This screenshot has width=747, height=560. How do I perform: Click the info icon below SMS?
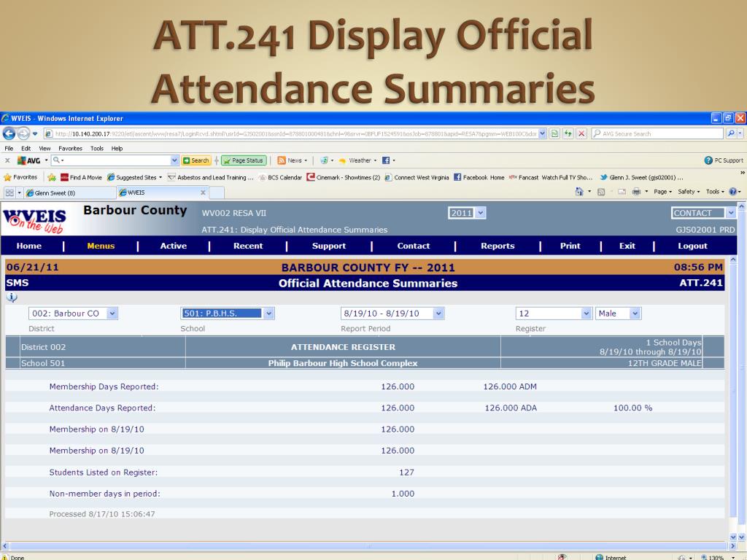pyautogui.click(x=12, y=297)
